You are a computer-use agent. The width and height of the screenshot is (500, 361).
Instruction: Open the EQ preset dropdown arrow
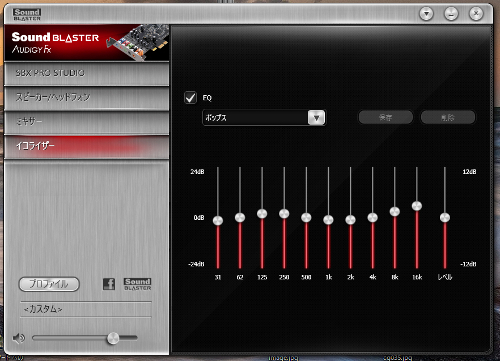pos(316,118)
